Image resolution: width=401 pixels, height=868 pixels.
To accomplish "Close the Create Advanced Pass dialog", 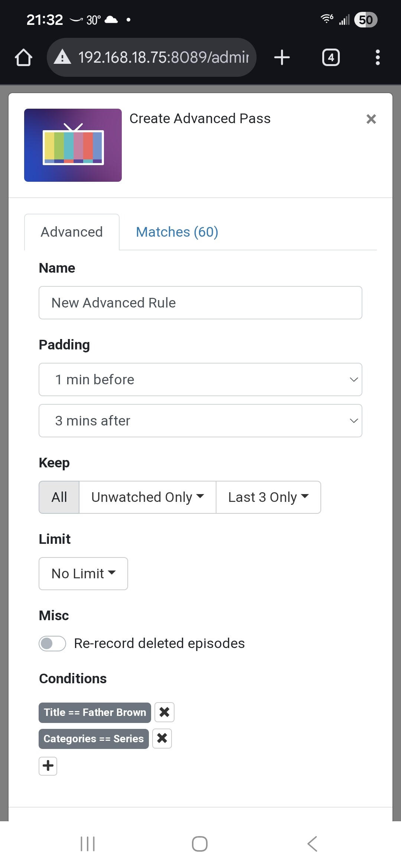I will 371,119.
